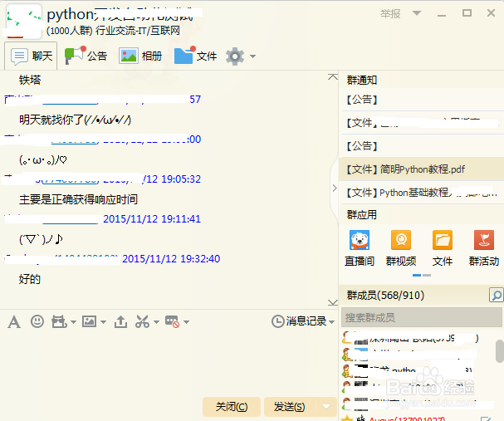Open the 直播间 live room app
Screen dimensions: 504x421
360,248
